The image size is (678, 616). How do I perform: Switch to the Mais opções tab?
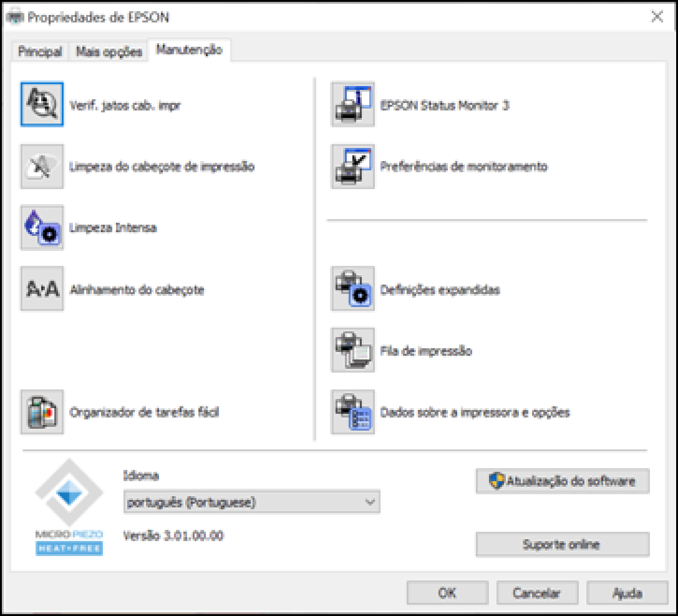pos(109,52)
